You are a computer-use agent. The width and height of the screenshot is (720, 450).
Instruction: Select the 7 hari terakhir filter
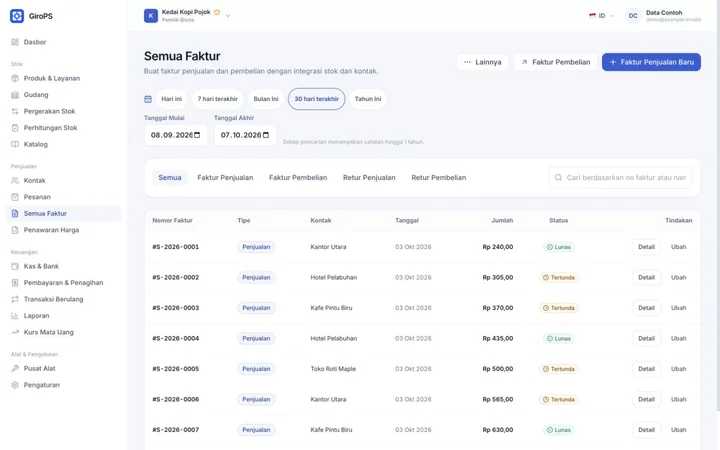pyautogui.click(x=218, y=99)
